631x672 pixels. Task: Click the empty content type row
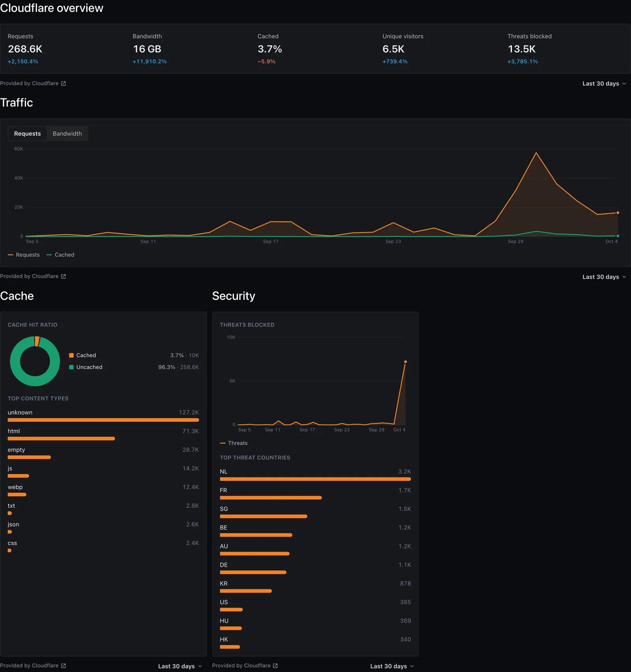[x=103, y=453]
